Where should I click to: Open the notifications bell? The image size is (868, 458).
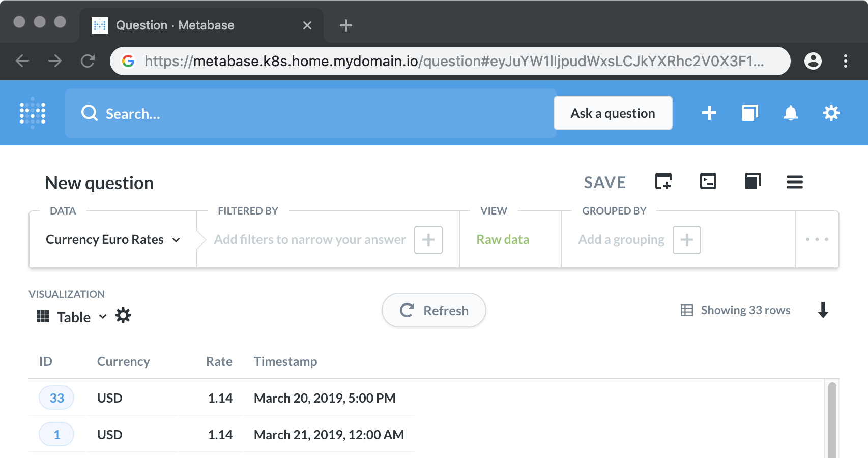tap(790, 113)
